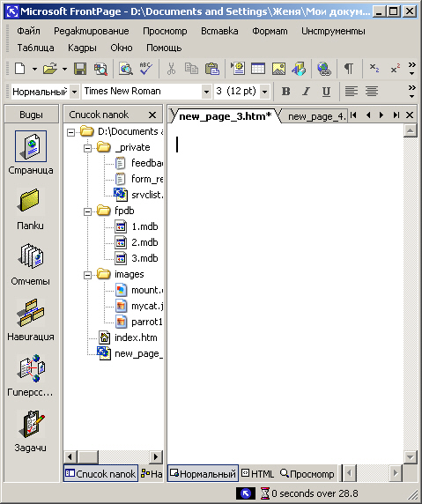The height and width of the screenshot is (504, 422).
Task: Collapse the D:\Documents root folder
Action: [70, 132]
